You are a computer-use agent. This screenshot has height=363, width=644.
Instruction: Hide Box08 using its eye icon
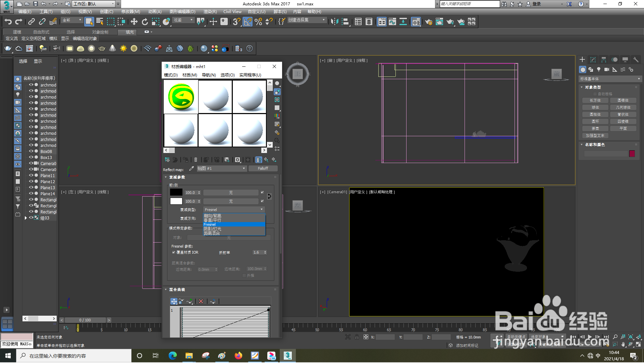(x=31, y=151)
